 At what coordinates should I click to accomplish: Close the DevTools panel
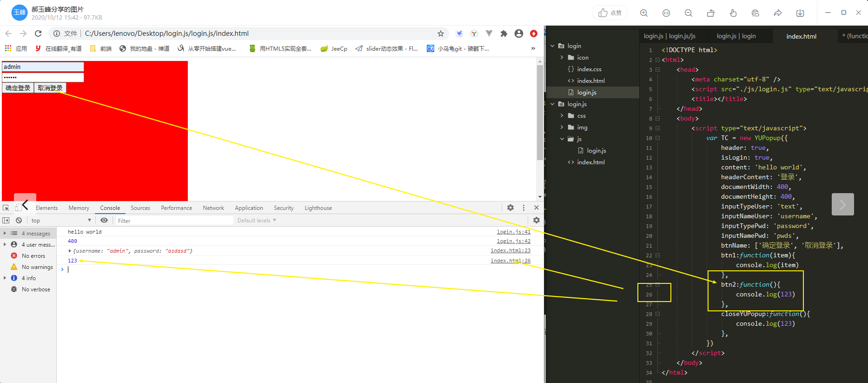[x=537, y=208]
